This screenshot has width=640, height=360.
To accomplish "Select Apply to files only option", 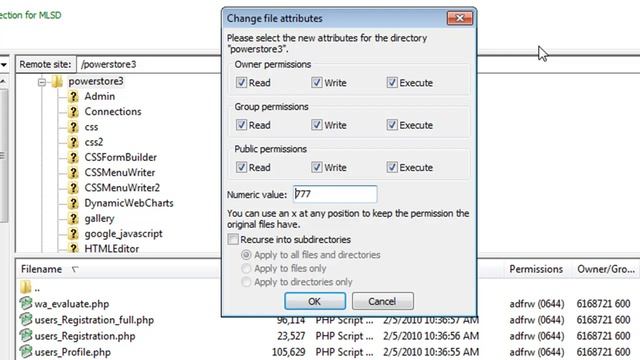I will point(246,268).
